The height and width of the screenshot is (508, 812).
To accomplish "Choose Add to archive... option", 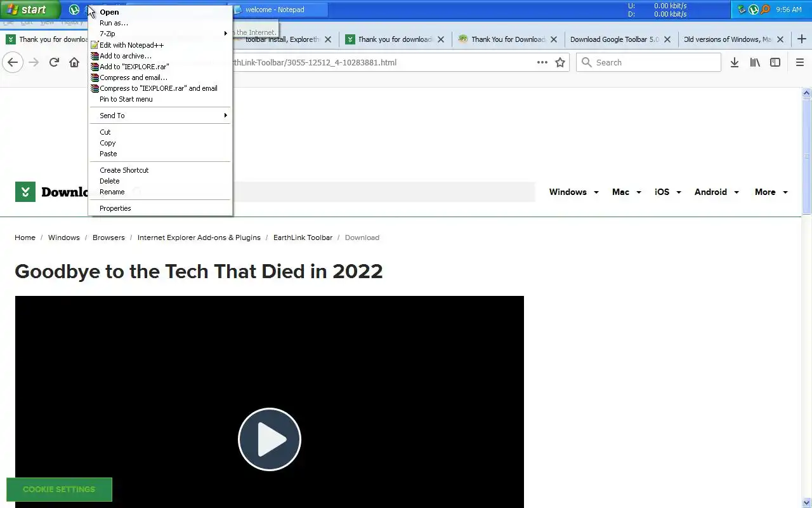I will coord(160,56).
